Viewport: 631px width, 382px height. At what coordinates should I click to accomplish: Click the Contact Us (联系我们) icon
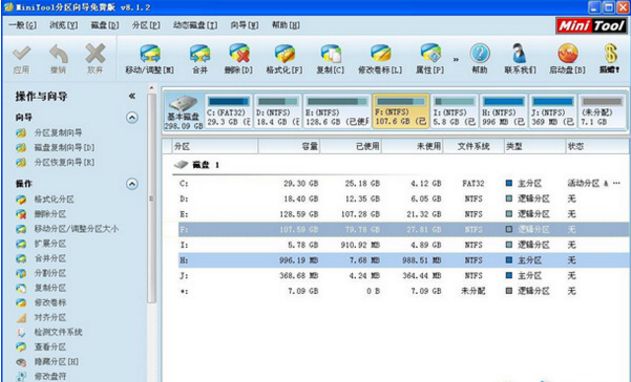tap(520, 53)
